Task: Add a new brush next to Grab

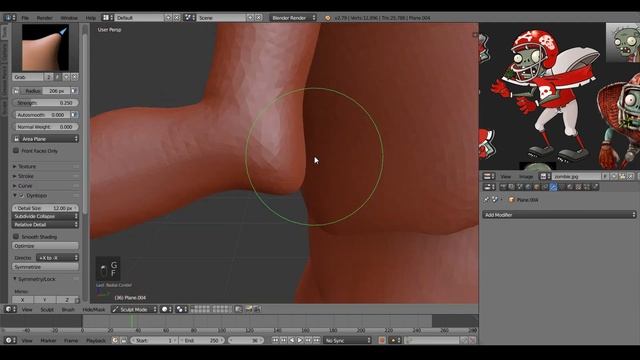Action: tap(66, 77)
